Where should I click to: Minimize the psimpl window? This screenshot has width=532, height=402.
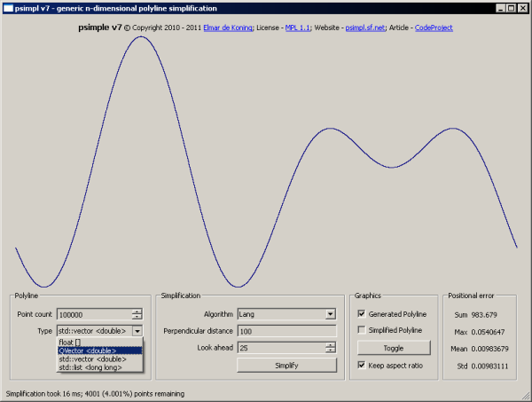click(x=499, y=7)
